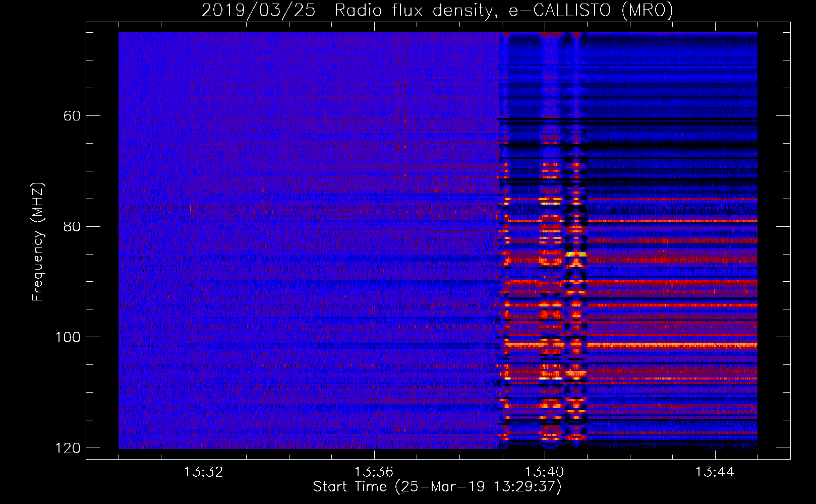Click the 100 frequency tick label

point(68,337)
